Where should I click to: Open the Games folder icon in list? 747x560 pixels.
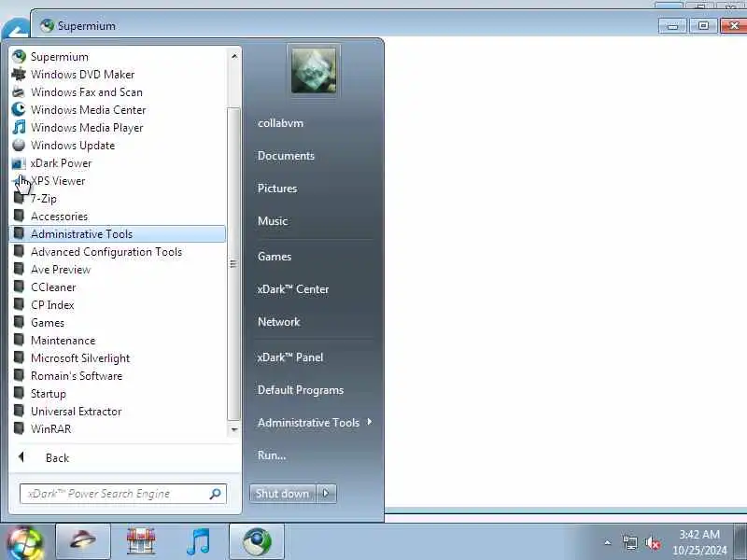19,322
